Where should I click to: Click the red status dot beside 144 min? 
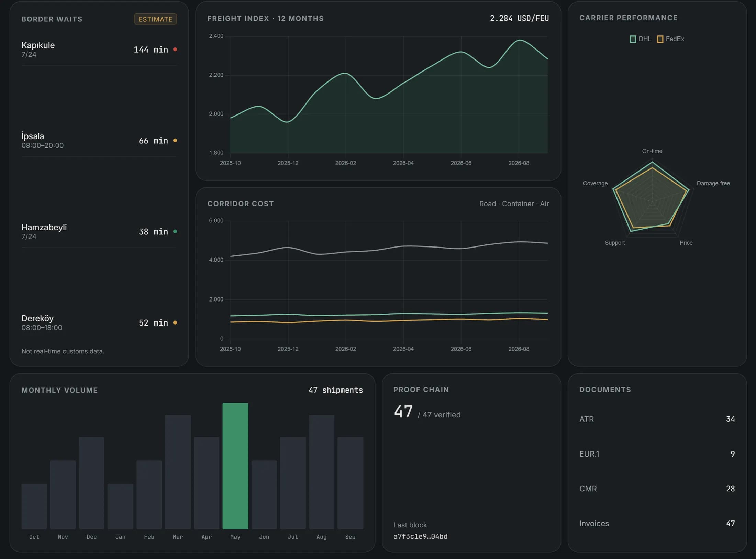point(175,50)
